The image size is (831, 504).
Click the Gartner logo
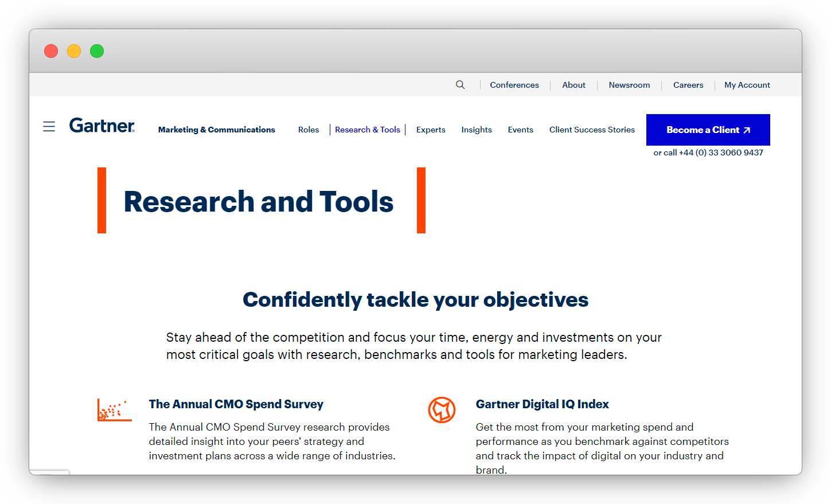pyautogui.click(x=102, y=126)
